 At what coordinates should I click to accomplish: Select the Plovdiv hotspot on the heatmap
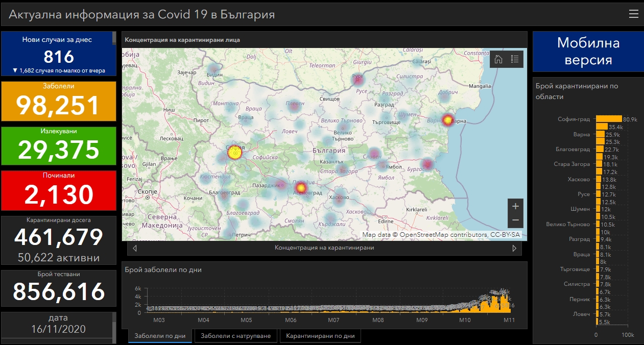point(301,189)
